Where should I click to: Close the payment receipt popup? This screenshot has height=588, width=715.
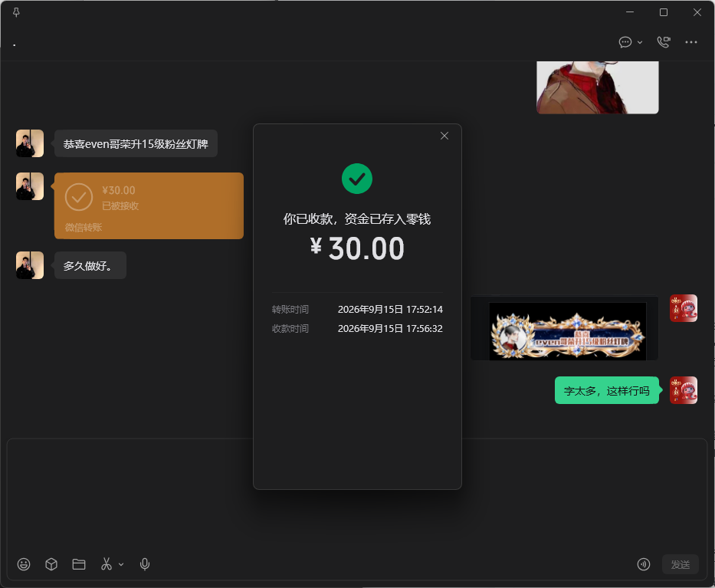click(444, 136)
